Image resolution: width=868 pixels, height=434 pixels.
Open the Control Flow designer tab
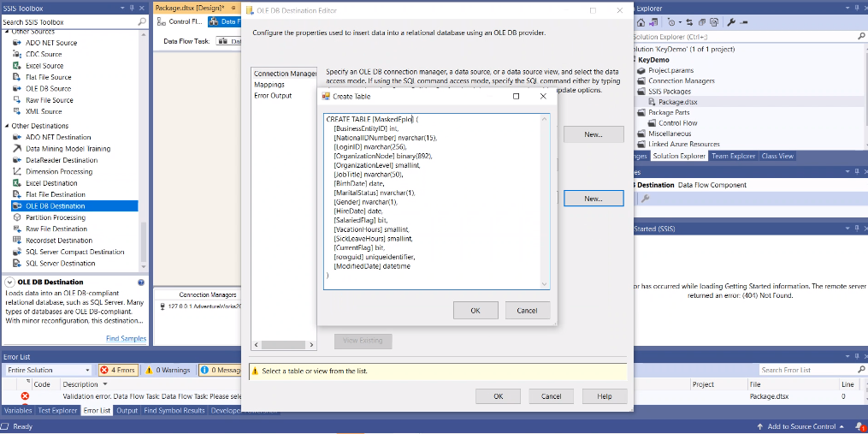180,21
